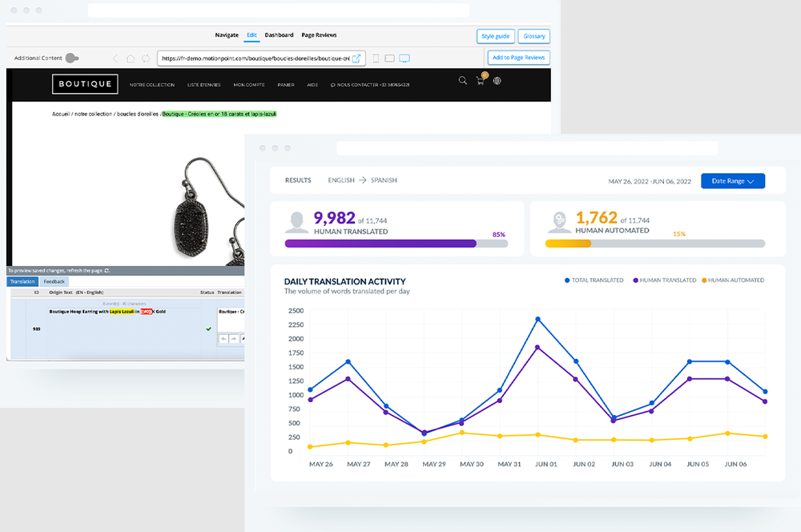Viewport: 801px width, 532px height.
Task: Click boucles d'oreilles breadcrumb link
Action: [138, 114]
